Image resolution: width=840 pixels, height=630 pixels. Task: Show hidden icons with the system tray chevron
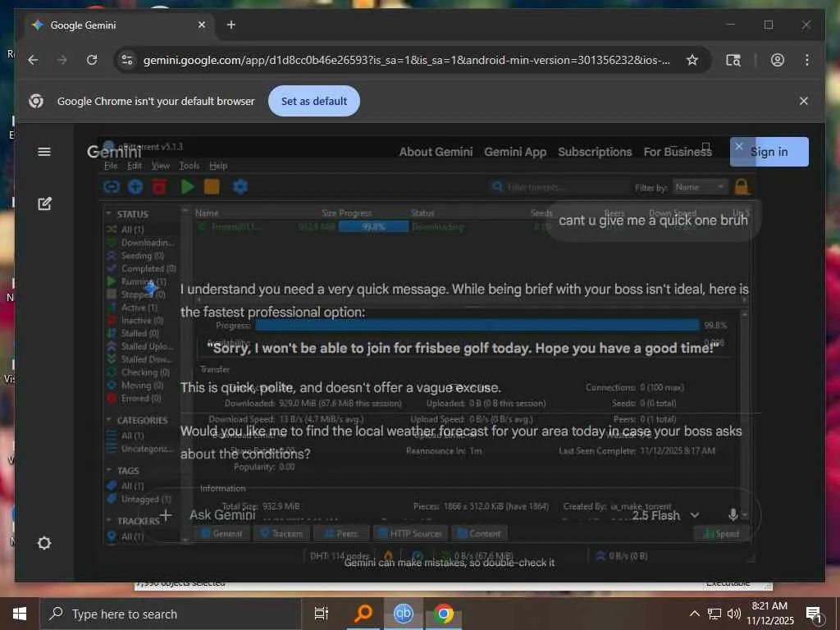tap(694, 614)
